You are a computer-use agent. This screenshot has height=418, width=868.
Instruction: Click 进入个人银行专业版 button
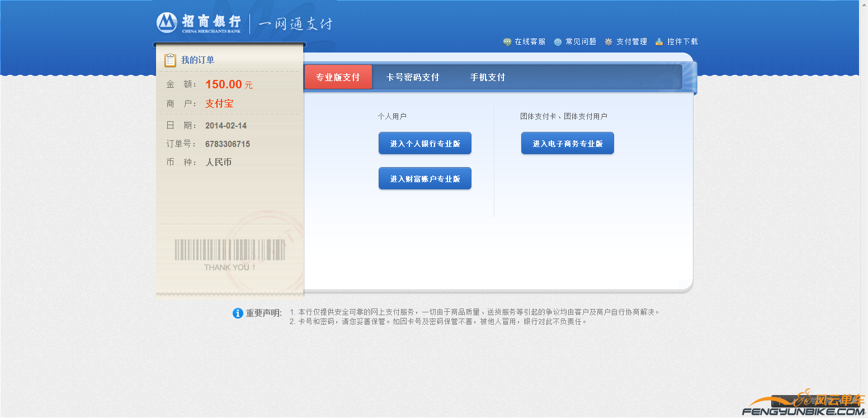[424, 143]
